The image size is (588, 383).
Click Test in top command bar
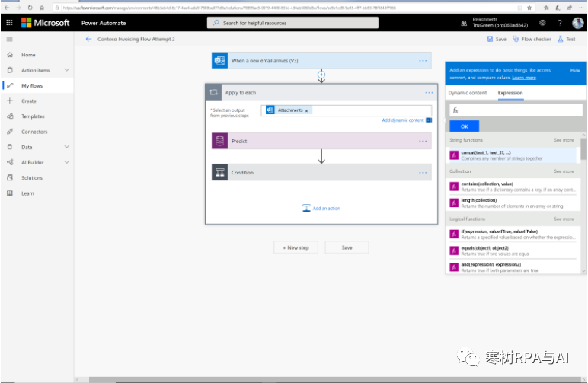point(566,39)
